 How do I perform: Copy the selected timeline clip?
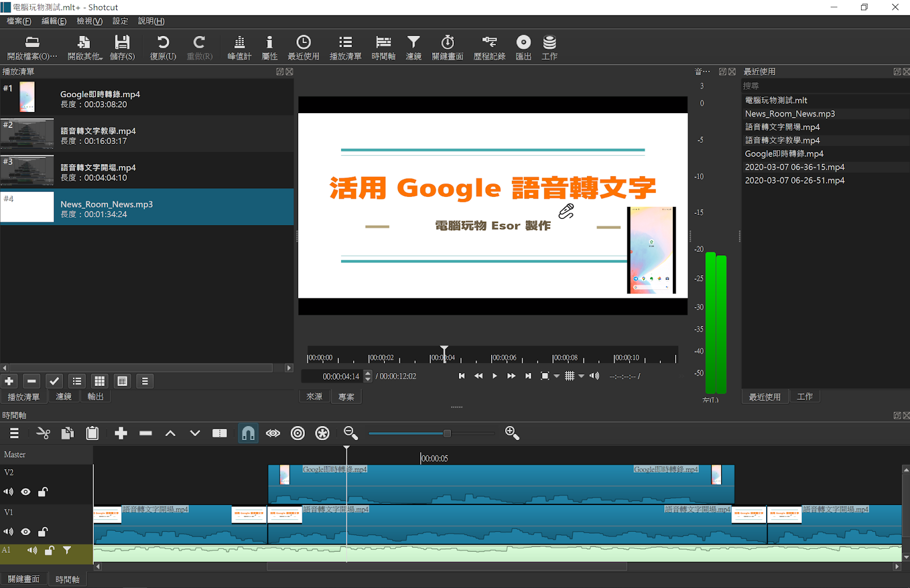click(68, 433)
